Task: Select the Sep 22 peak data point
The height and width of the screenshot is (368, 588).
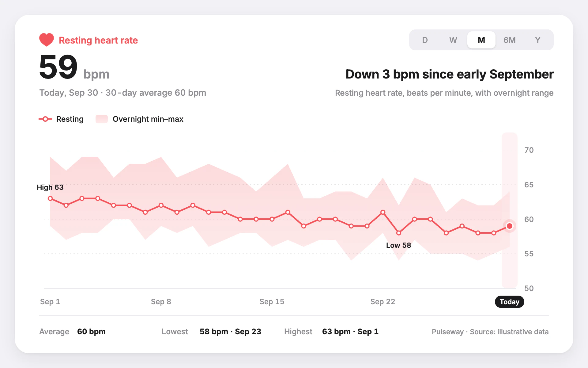Action: click(383, 212)
